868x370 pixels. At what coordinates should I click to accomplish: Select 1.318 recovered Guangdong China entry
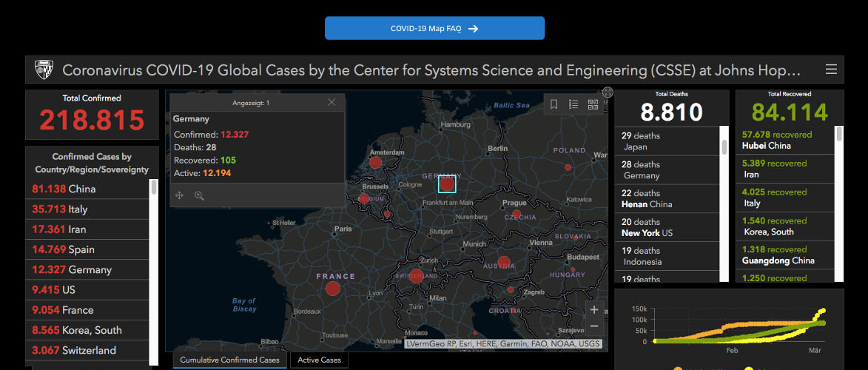point(785,255)
